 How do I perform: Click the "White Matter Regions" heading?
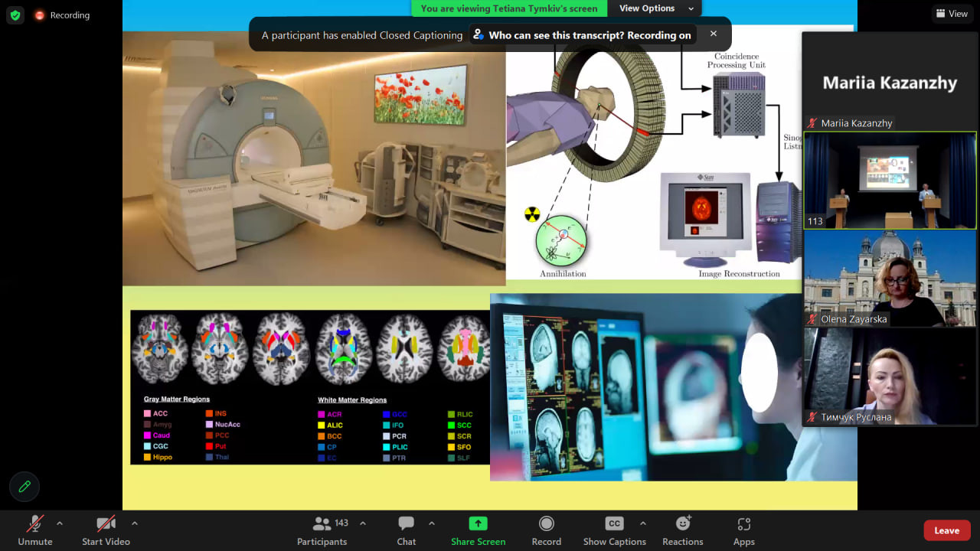click(352, 400)
